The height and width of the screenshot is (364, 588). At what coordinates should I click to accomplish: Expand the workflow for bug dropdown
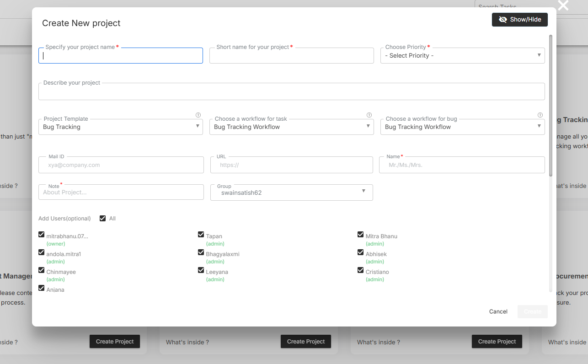(x=462, y=127)
